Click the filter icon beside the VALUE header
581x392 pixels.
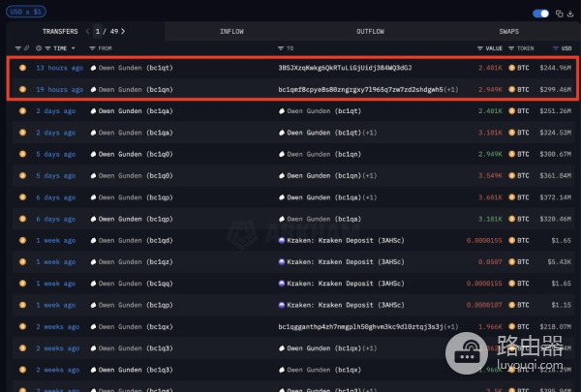pyautogui.click(x=480, y=47)
